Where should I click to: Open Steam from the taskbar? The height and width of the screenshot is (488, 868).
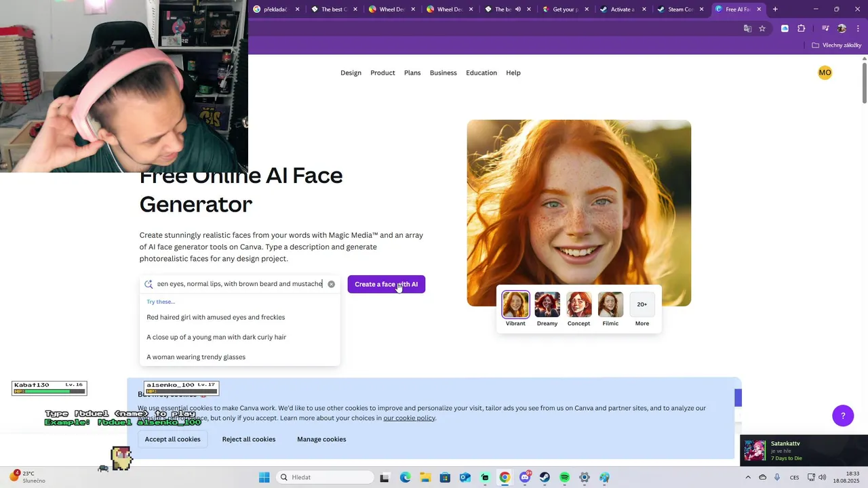545,477
